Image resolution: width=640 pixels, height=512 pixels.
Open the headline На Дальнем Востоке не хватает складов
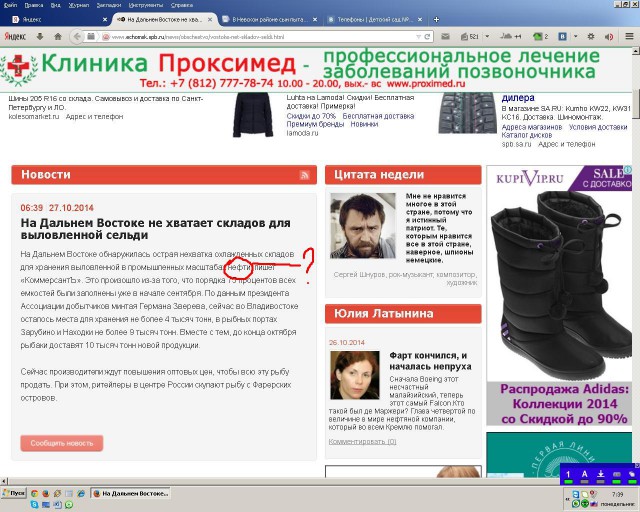(x=156, y=229)
